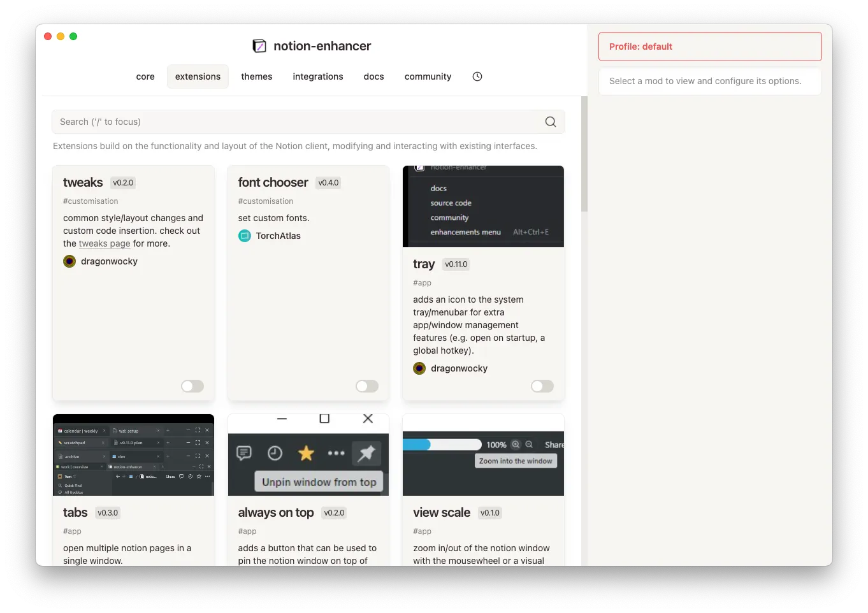Viewport: 868px width, 613px height.
Task: Enable the tweaks extension toggle
Action: click(192, 386)
